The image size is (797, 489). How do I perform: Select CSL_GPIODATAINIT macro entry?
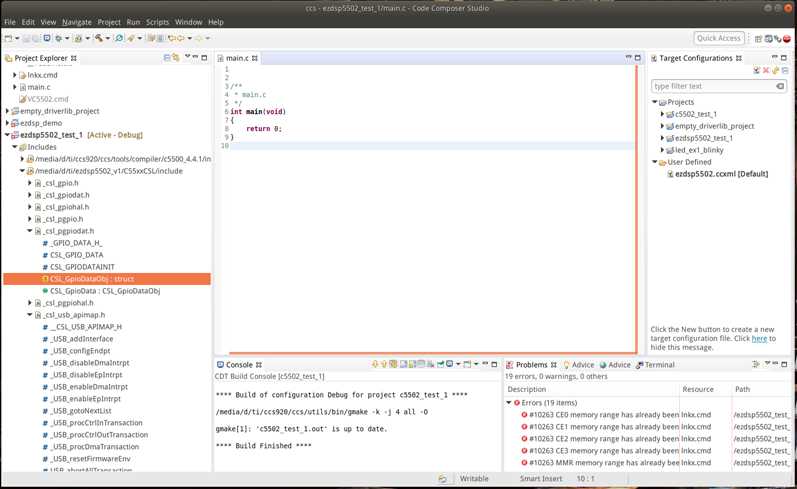pyautogui.click(x=82, y=267)
